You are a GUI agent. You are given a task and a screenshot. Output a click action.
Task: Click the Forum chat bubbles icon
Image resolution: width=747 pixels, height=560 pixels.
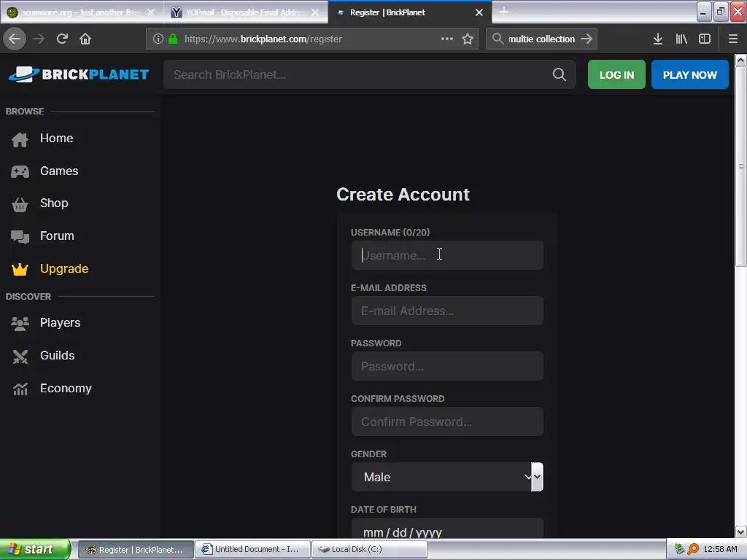click(x=20, y=236)
